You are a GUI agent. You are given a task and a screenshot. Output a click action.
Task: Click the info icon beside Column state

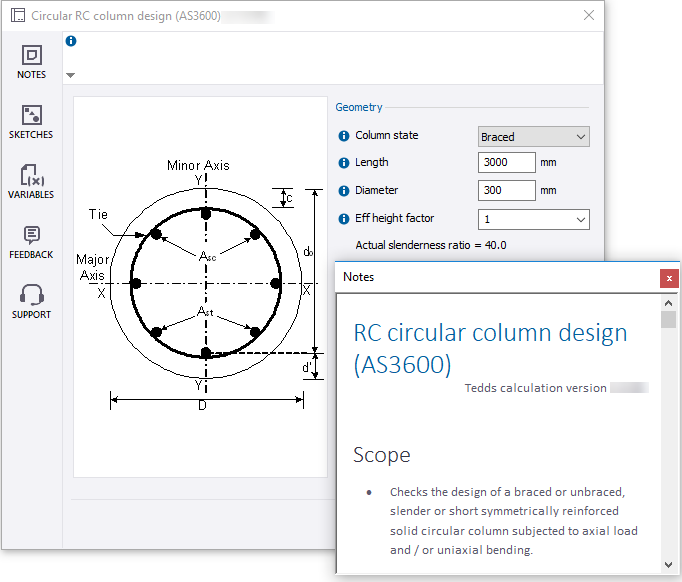pyautogui.click(x=344, y=136)
